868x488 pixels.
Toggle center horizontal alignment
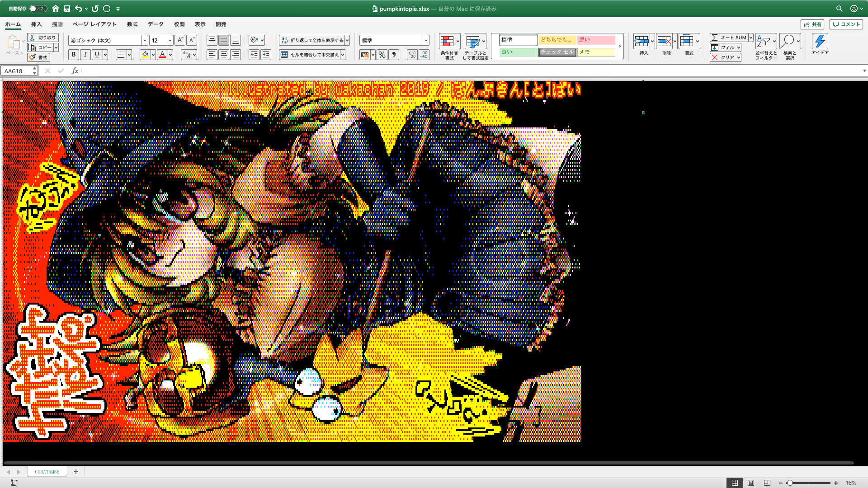223,55
